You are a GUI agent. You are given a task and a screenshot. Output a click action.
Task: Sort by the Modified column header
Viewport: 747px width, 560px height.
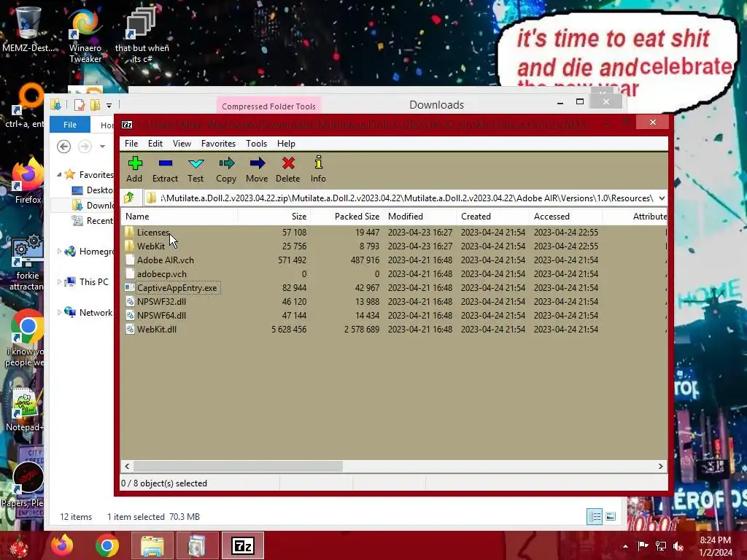[x=419, y=216]
